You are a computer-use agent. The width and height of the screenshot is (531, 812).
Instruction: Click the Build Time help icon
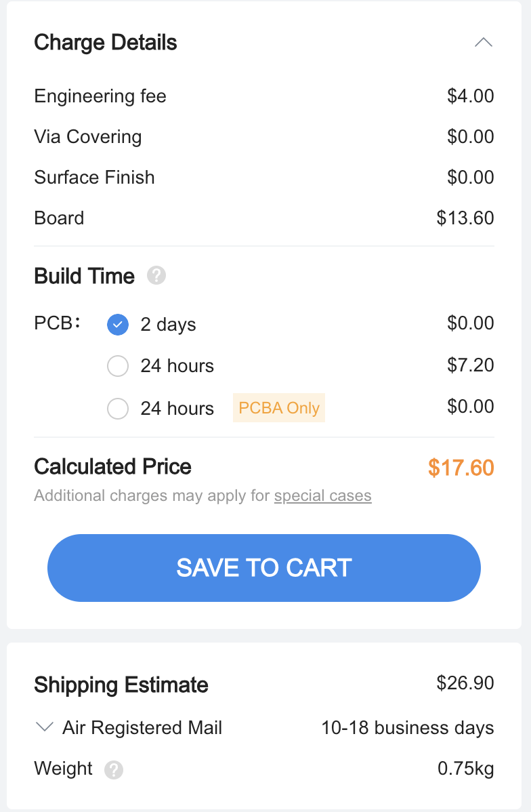(x=156, y=276)
